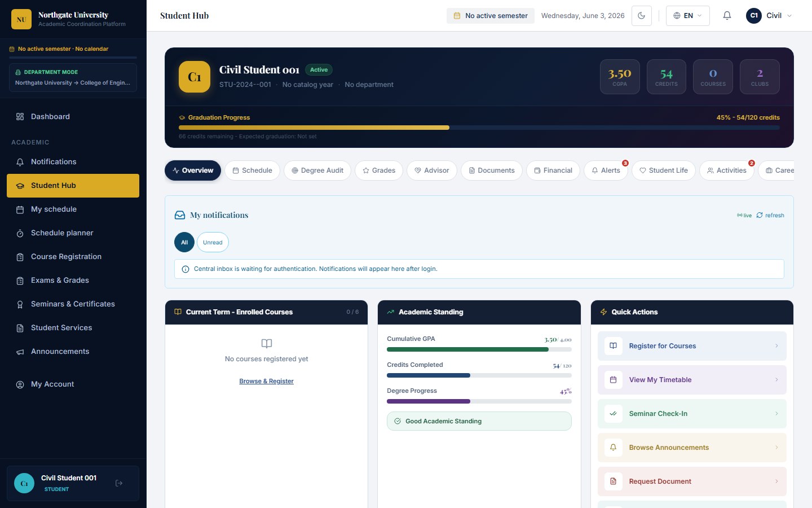Switch to the Schedule tab
Screen dimensions: 812x508
click(252, 170)
